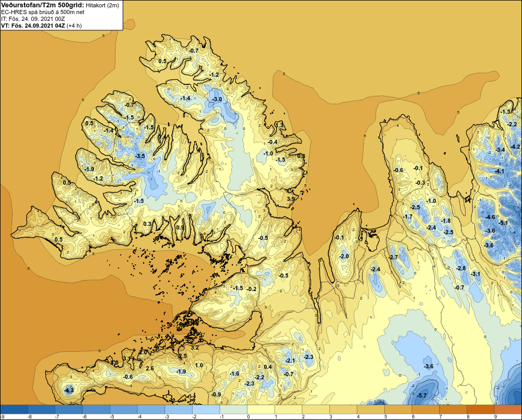Click the '-3.5' temperature label
The image size is (522, 420).
pyautogui.click(x=140, y=156)
